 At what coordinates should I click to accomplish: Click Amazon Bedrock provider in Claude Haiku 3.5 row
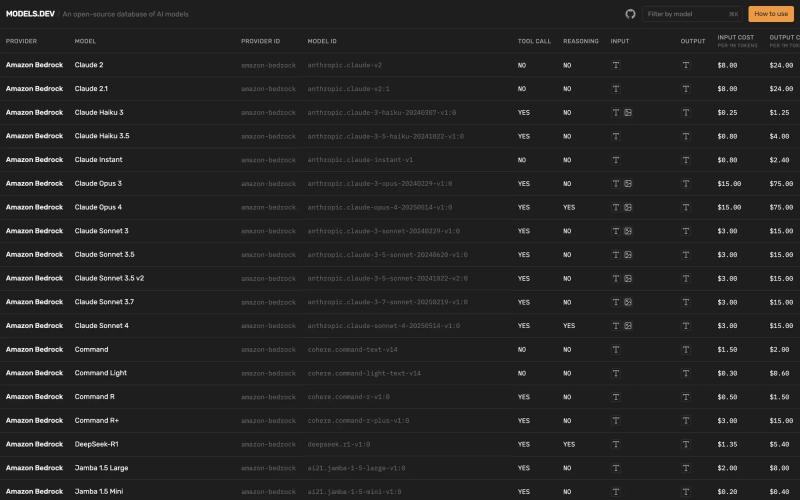click(34, 136)
